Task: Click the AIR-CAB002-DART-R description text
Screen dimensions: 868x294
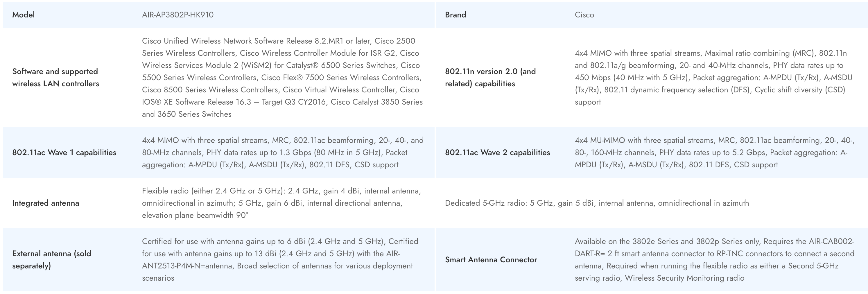Action: tap(714, 260)
